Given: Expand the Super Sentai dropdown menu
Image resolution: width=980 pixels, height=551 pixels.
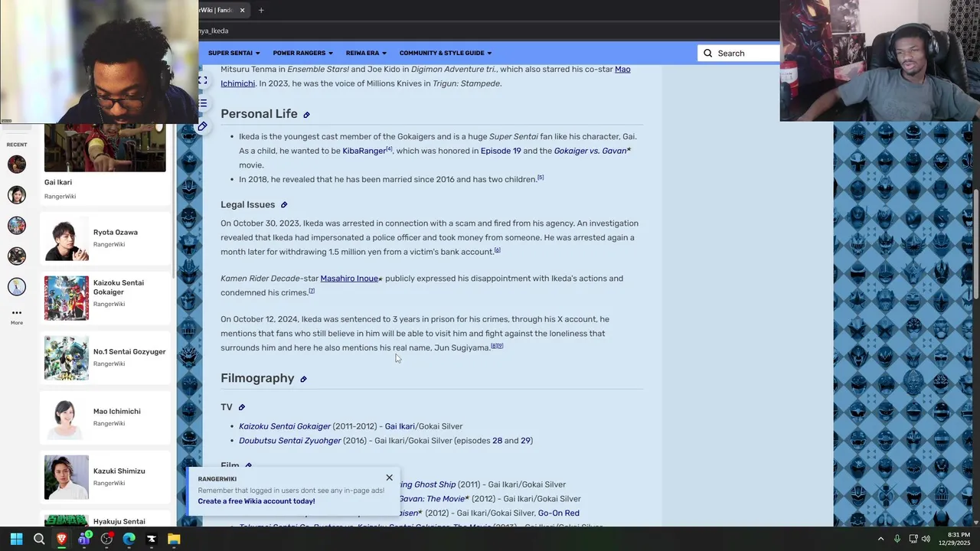Looking at the screenshot, I should pyautogui.click(x=234, y=53).
